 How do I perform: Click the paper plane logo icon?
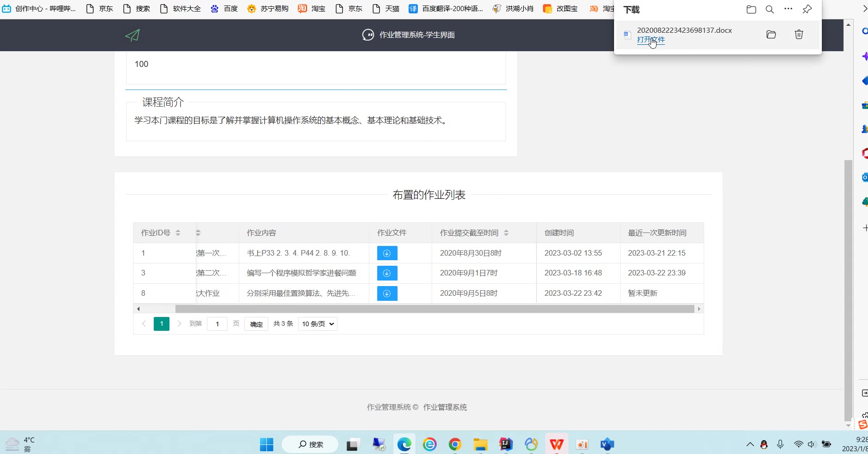point(133,35)
